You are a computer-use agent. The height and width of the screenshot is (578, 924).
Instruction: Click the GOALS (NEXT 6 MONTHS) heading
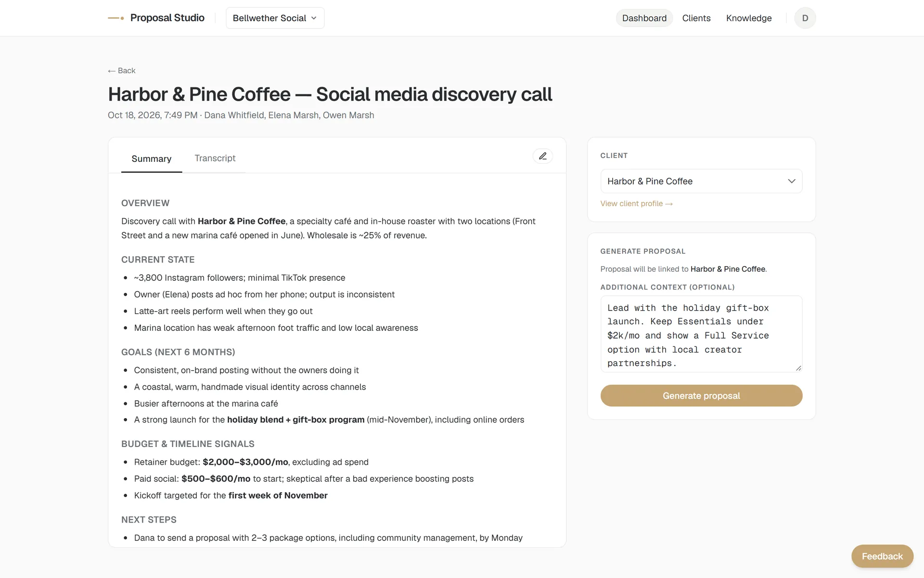178,352
